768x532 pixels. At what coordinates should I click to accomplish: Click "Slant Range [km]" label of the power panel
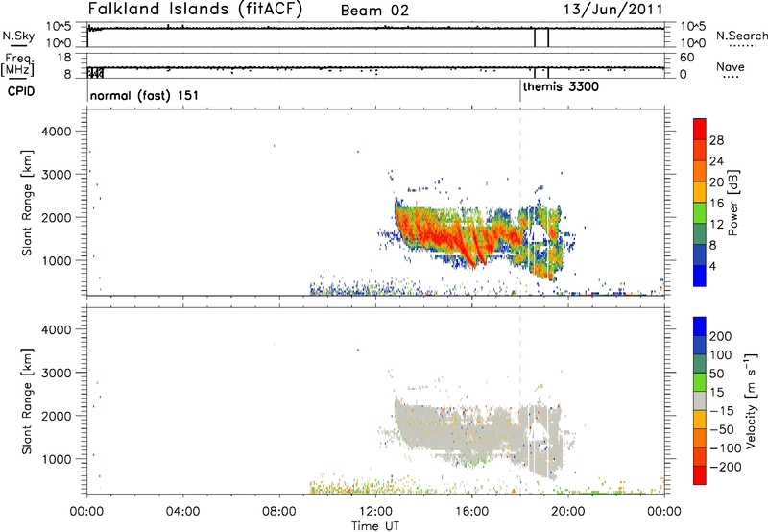(x=27, y=203)
